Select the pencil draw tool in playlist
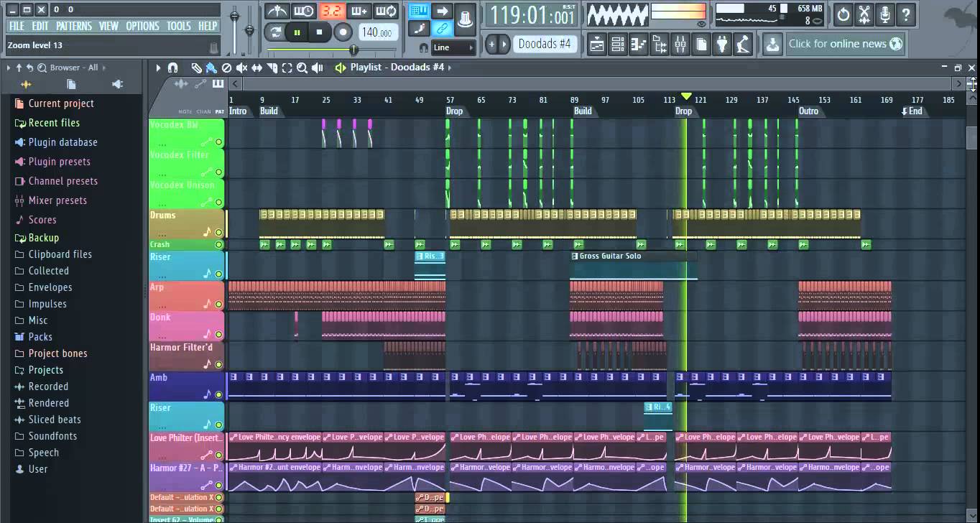Viewport: 980px width, 523px height. (196, 68)
